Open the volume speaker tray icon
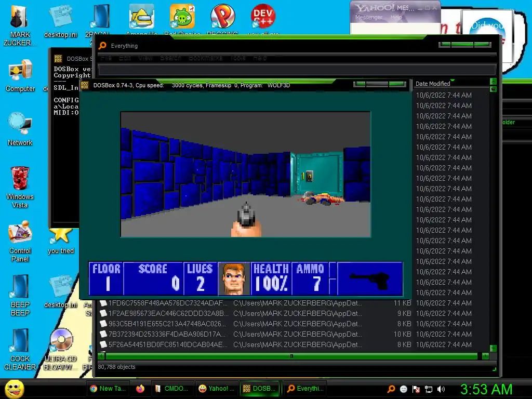Viewport: 532px width, 399px height. [x=441, y=389]
